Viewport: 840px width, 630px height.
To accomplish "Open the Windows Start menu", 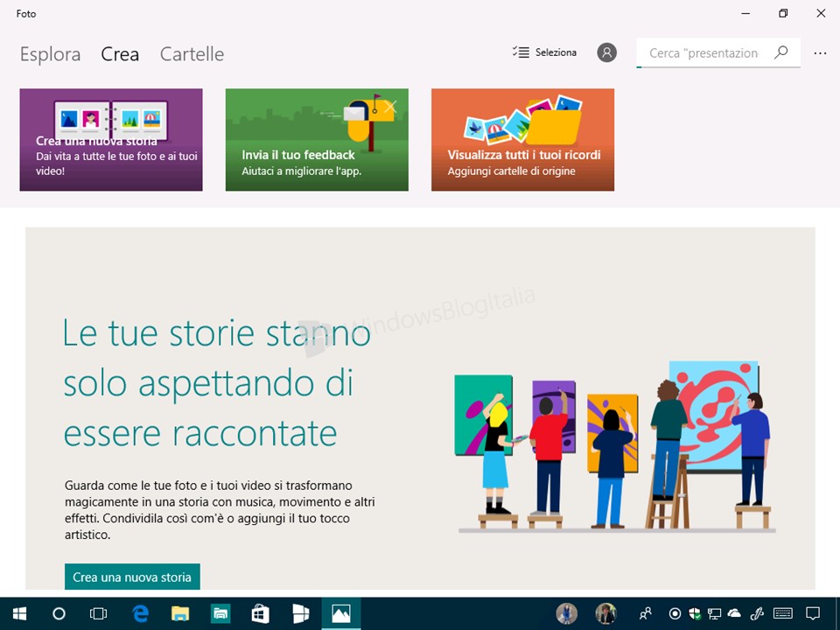I will [19, 613].
